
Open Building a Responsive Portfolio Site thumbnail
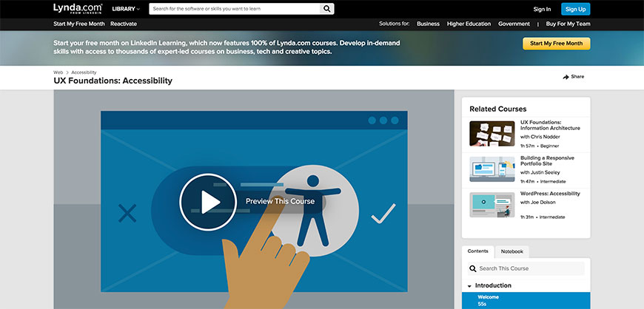492,169
